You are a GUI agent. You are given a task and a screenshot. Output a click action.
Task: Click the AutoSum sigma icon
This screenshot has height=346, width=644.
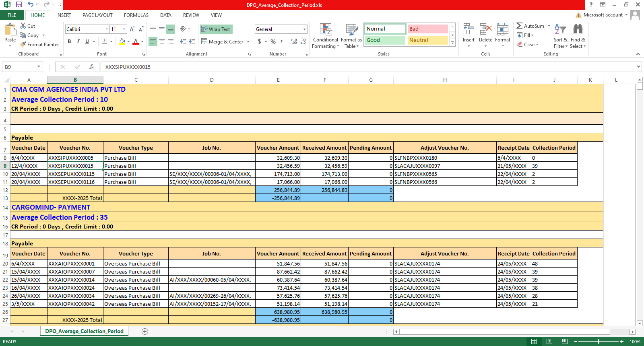520,26
